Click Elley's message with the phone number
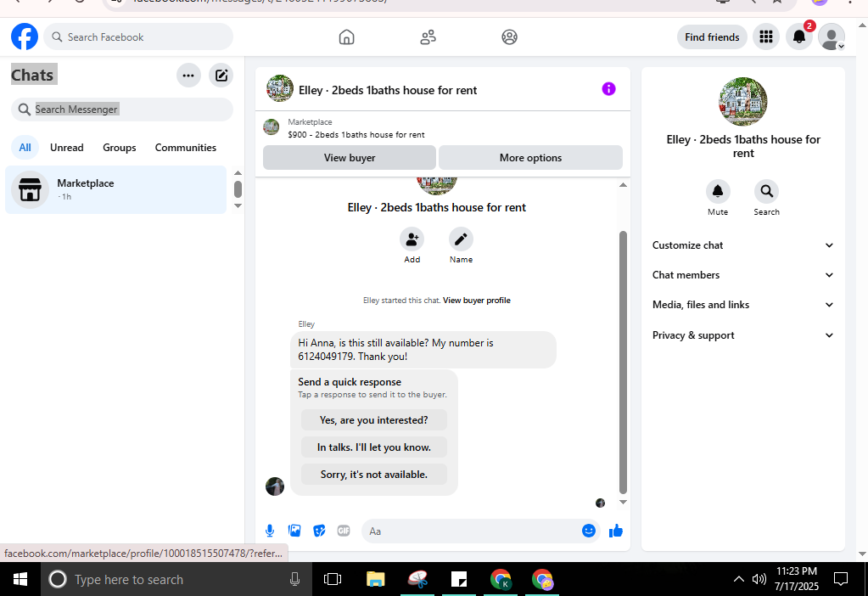Image resolution: width=868 pixels, height=596 pixels. 423,350
